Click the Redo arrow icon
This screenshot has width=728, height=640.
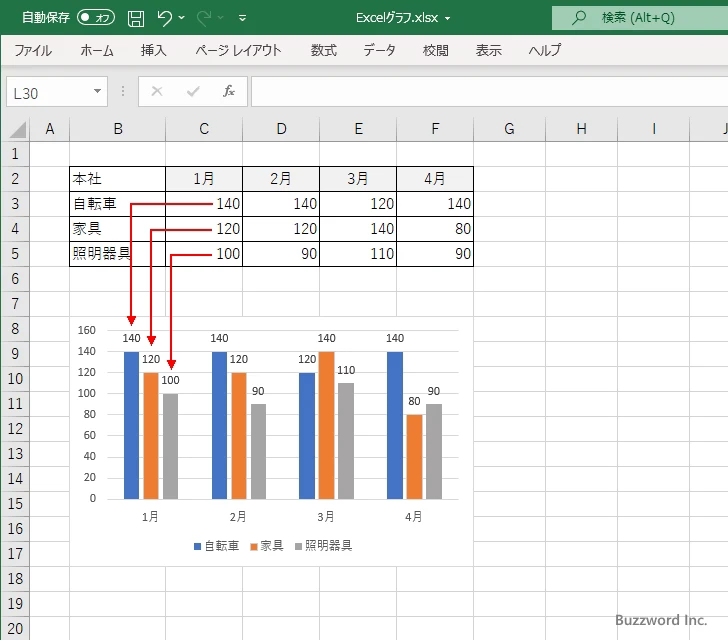point(204,18)
